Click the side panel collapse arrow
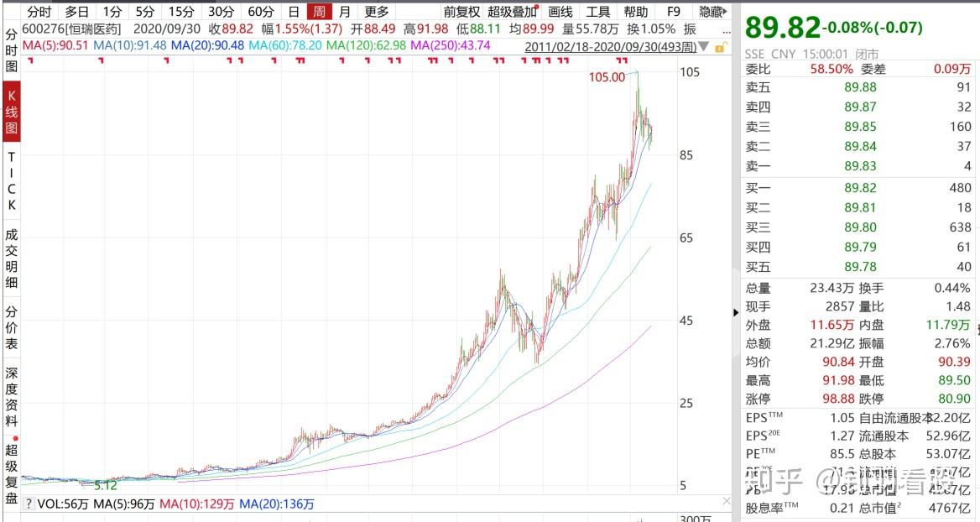This screenshot has height=522, width=980. [736, 312]
